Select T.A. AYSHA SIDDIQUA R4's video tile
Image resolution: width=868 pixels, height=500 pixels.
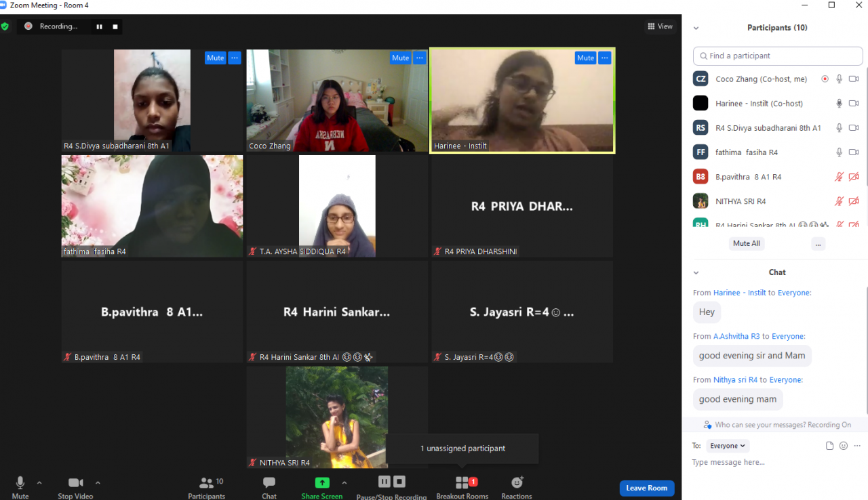337,206
